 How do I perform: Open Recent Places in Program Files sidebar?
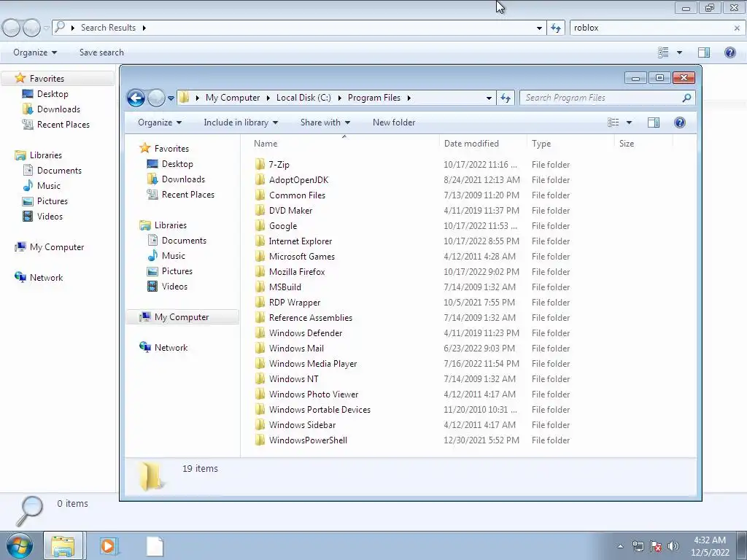click(187, 194)
